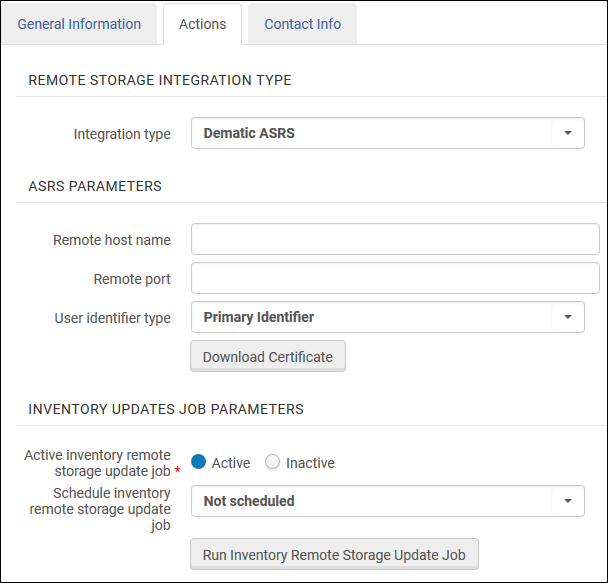
Task: Click the Inventory Updates Job Parameters heading
Action: click(166, 409)
